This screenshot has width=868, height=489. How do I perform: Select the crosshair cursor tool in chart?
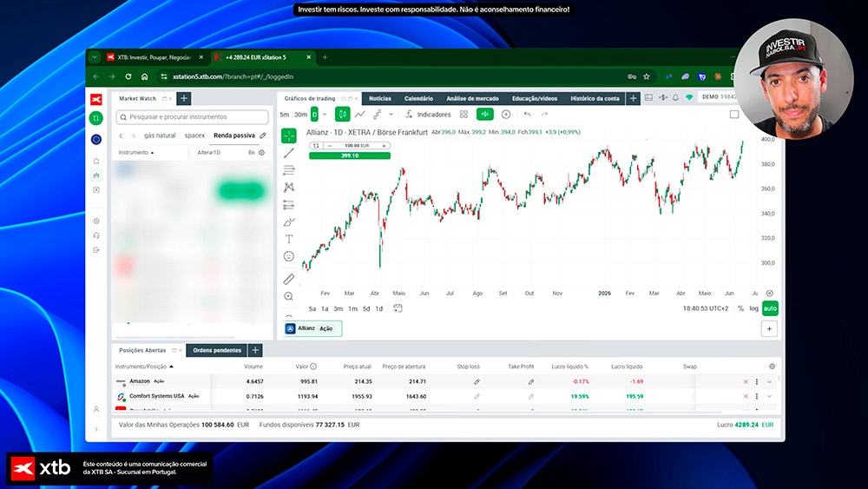tap(289, 135)
